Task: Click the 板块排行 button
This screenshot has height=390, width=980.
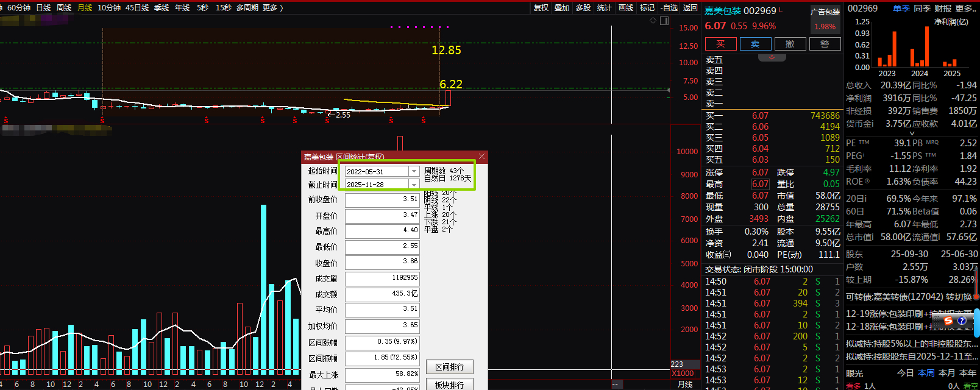Action: click(x=450, y=385)
